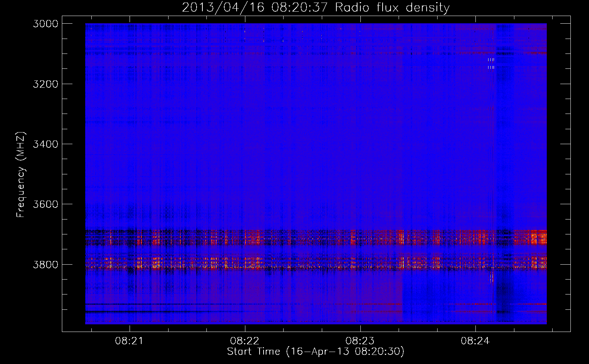
Task: Click the 08:23 time tick label
Action: [360, 341]
